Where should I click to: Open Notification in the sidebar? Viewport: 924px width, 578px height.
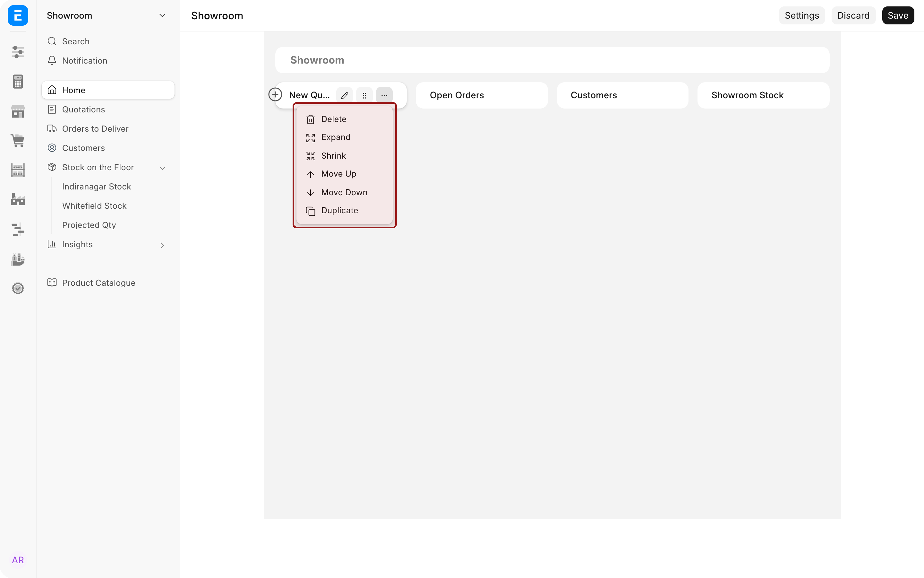coord(108,60)
